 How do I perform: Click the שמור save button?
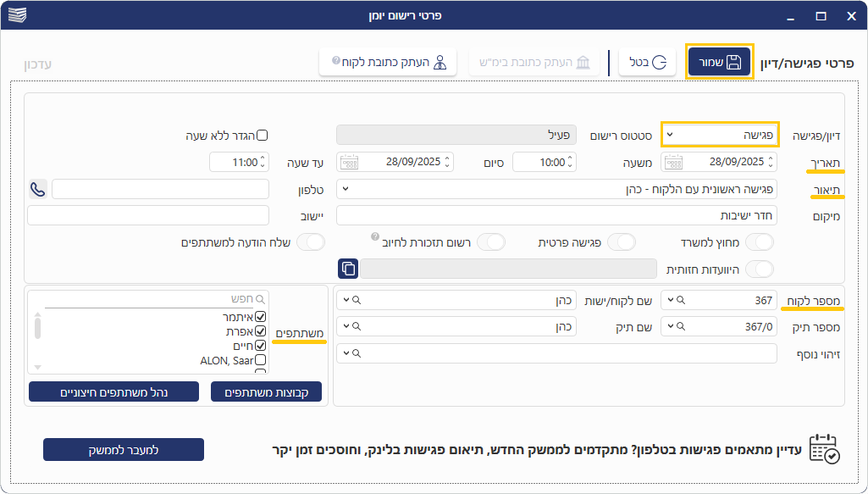[x=719, y=62]
